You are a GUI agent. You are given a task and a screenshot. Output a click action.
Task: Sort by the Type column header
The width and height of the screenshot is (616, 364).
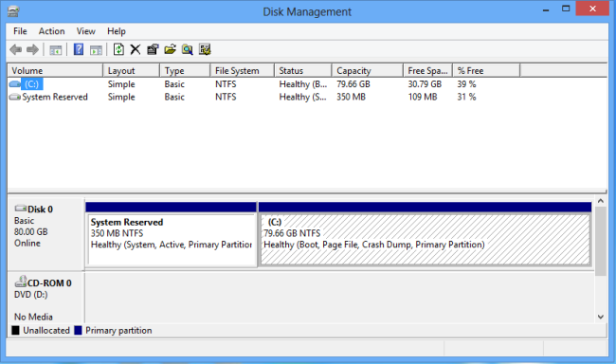(185, 71)
